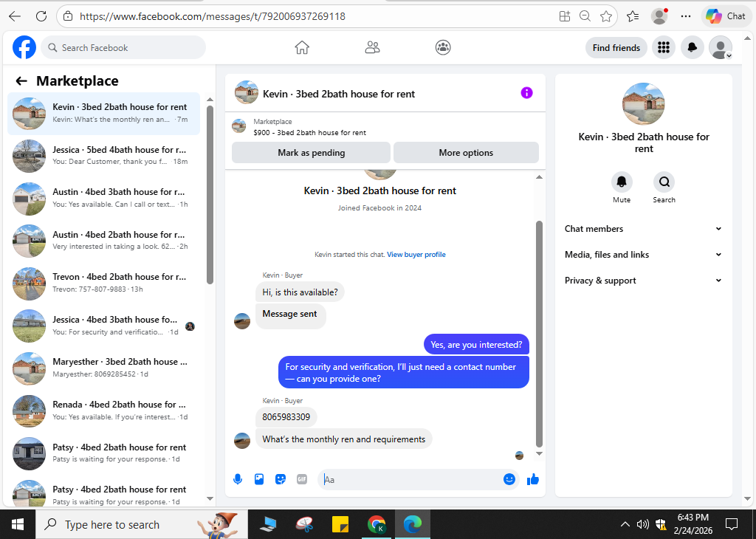Open View buyer profile link
756x539 pixels.
416,255
